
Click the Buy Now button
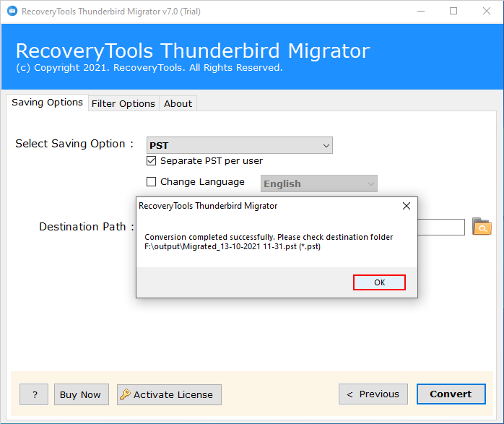(x=82, y=394)
